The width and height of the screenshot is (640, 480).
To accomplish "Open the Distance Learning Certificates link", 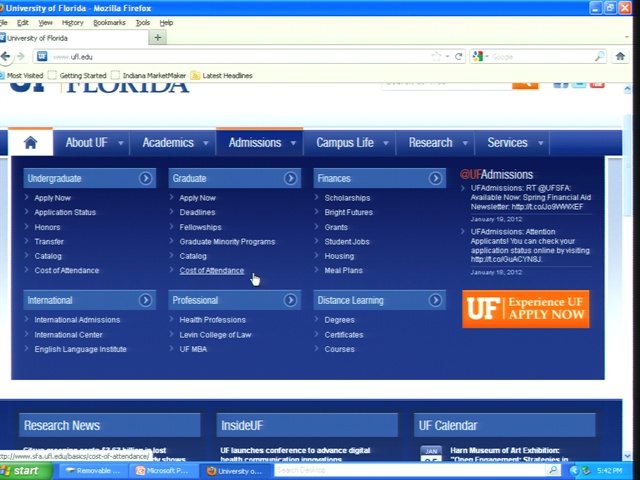I will pos(344,335).
